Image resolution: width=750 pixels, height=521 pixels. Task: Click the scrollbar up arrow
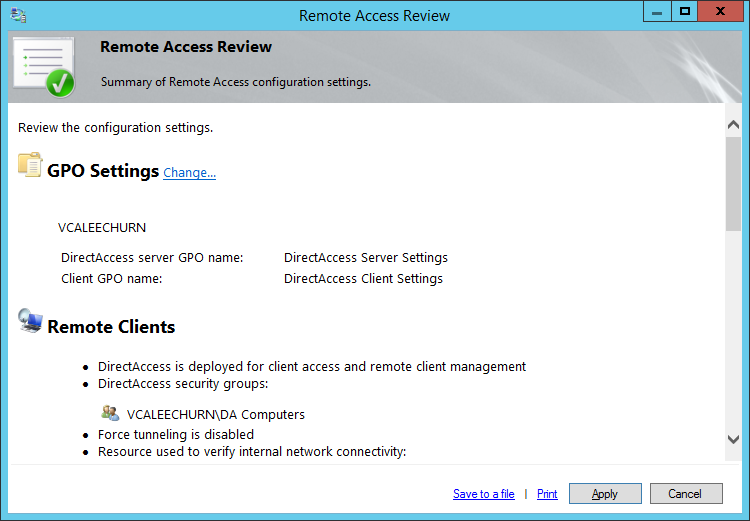pyautogui.click(x=733, y=125)
